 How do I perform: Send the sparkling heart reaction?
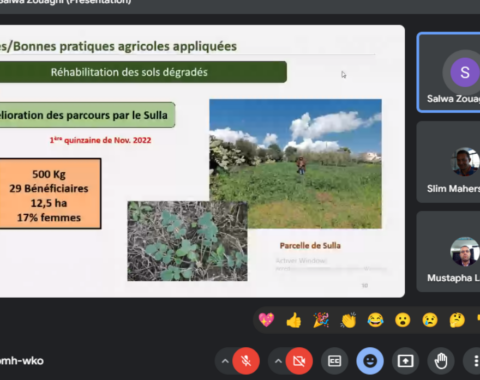(x=266, y=320)
